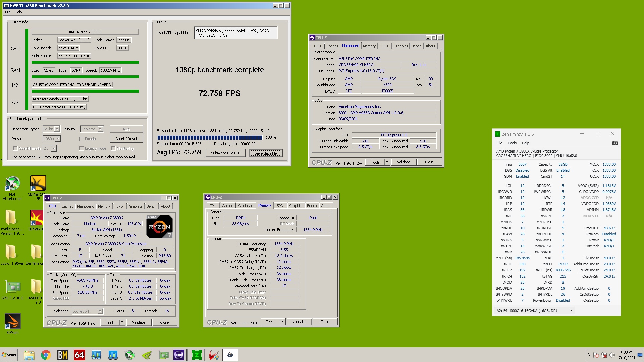Toggle the Legacy mode checkbox
The image size is (644, 362).
point(82,148)
